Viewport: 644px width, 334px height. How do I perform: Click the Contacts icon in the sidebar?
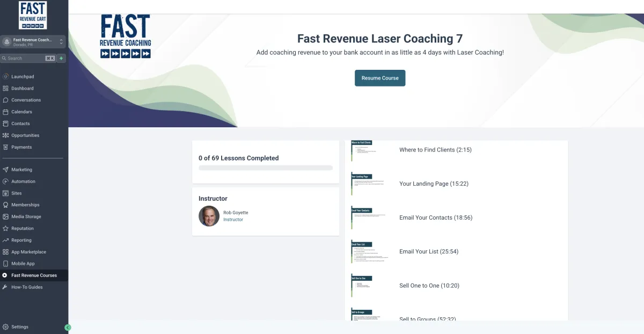tap(5, 124)
